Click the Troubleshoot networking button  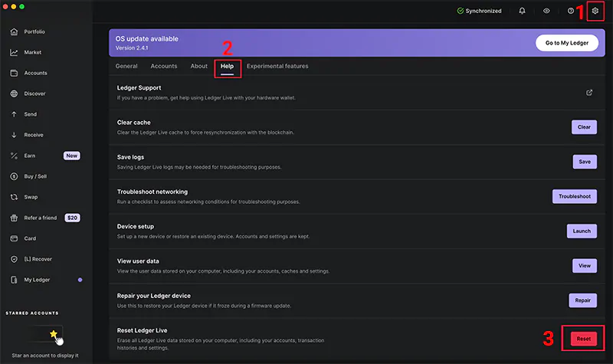coord(574,196)
